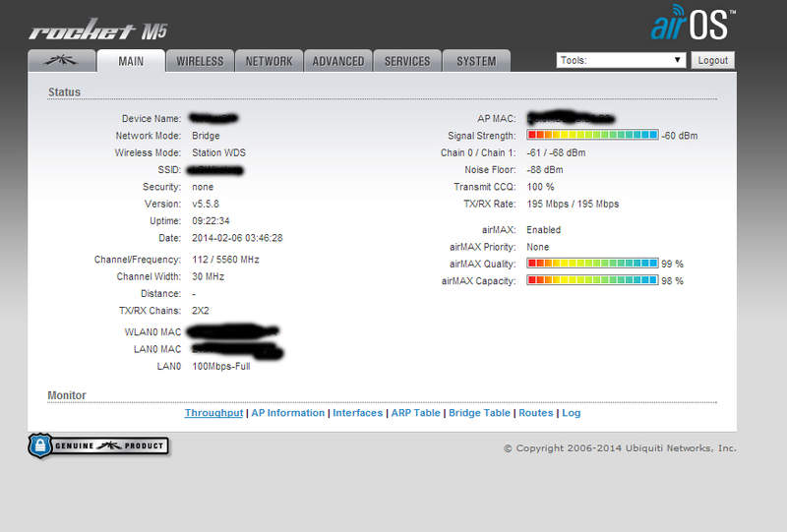Click the airMAX Capacity bar
This screenshot has height=532, width=787.
point(592,280)
